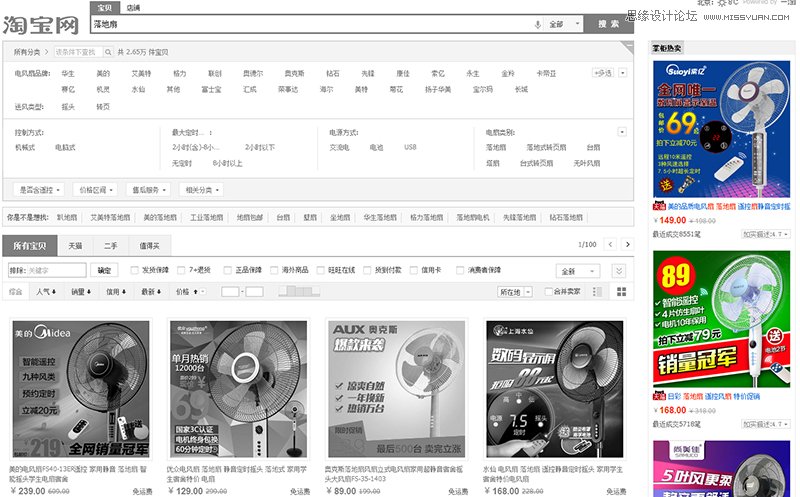Switch to the 天猫 tab
Viewport: 800px width, 497px height.
(75, 245)
